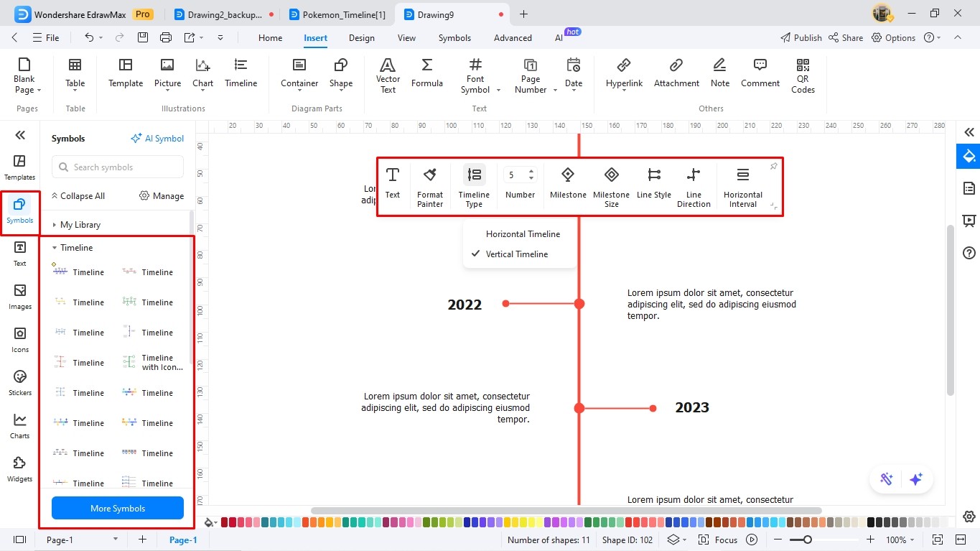Click the Text tool in floating toolbar
980x551 pixels.
[x=393, y=183]
